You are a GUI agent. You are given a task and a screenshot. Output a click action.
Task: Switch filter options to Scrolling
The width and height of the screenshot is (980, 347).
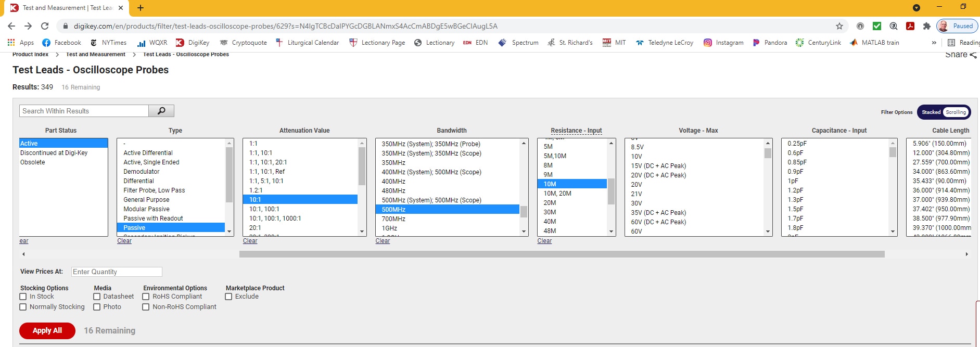(x=956, y=112)
